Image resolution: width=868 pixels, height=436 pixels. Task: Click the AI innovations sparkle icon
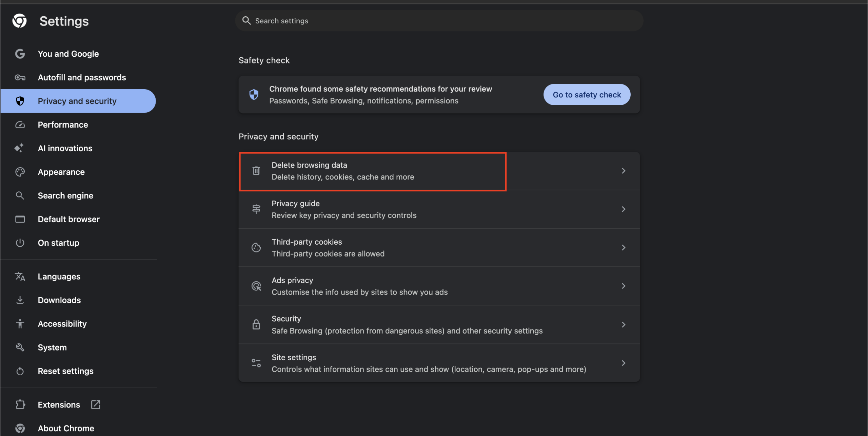click(x=20, y=148)
